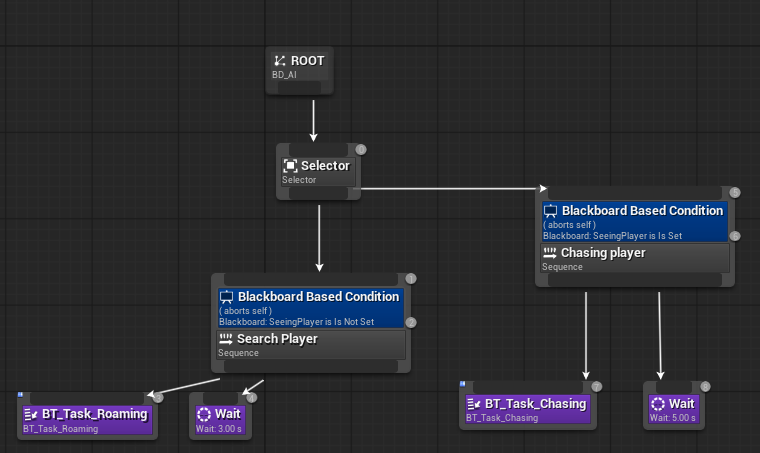Click the blueprint marker on BT_Task_Roaming
Viewport: 760px width, 453px height.
point(20,395)
